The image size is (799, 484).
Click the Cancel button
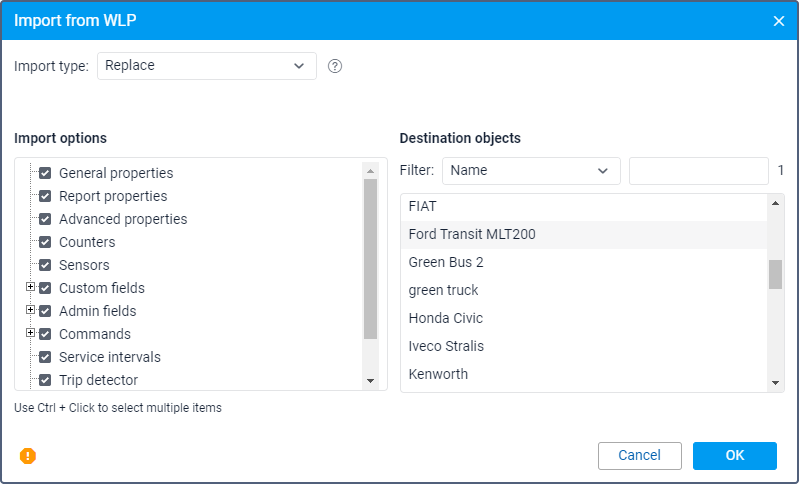pyautogui.click(x=639, y=456)
